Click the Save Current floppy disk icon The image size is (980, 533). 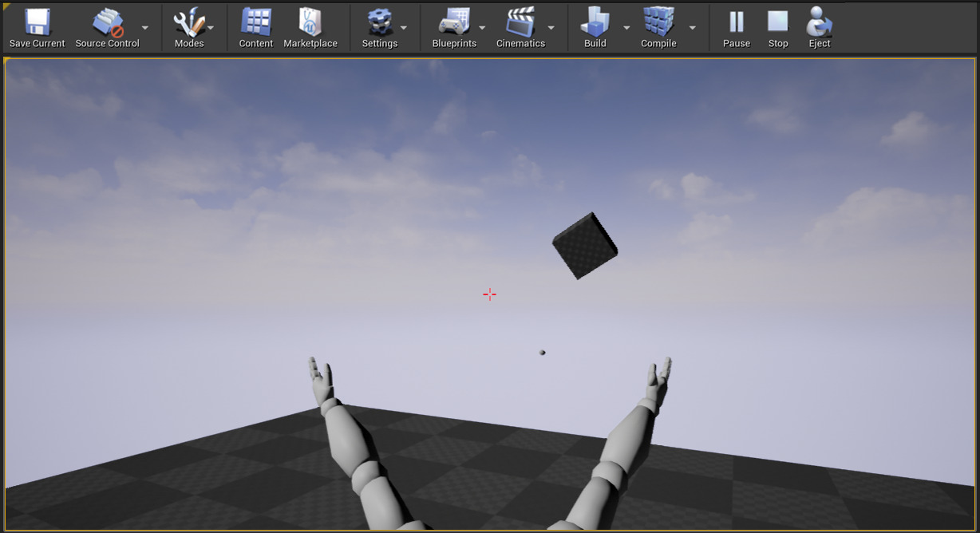point(38,22)
